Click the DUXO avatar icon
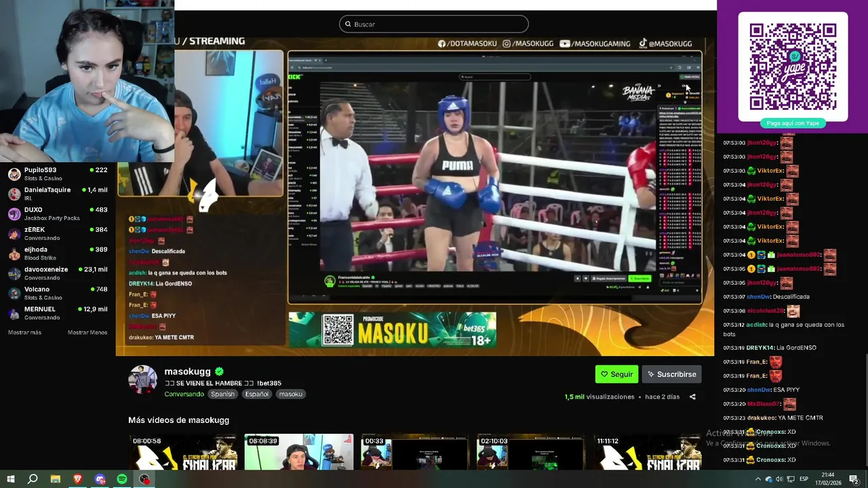The width and height of the screenshot is (868, 488). (14, 214)
